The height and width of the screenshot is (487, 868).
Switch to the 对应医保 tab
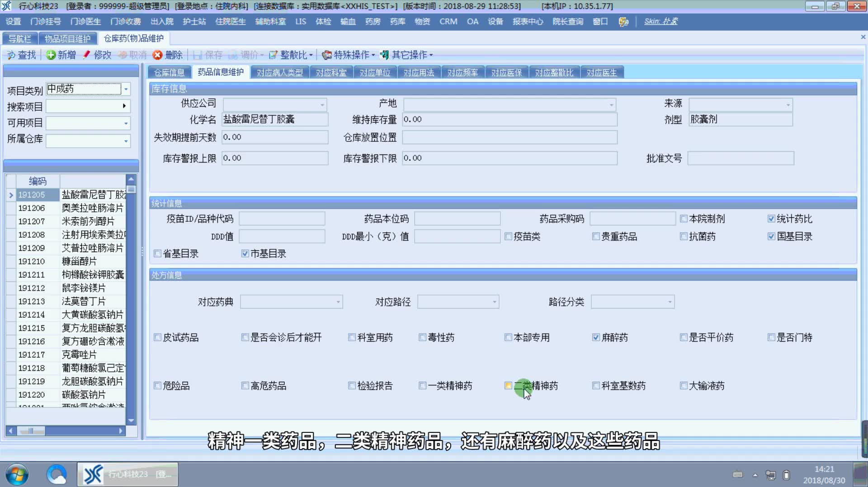pyautogui.click(x=506, y=73)
